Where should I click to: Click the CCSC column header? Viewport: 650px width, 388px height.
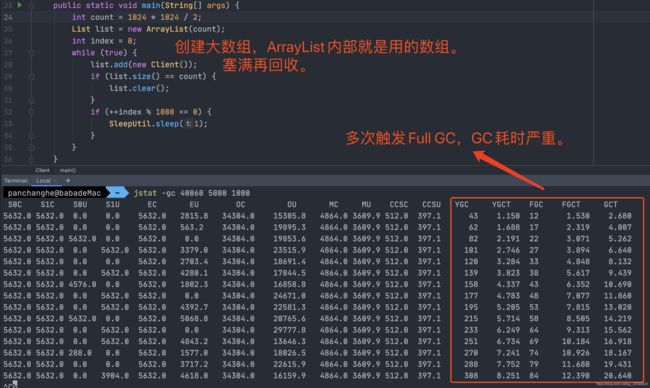tap(398, 204)
